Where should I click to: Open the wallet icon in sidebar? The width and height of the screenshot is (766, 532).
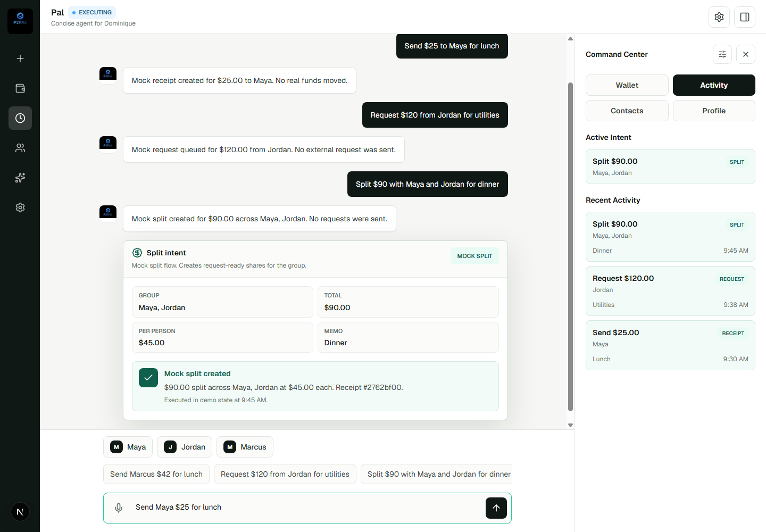[x=20, y=88]
